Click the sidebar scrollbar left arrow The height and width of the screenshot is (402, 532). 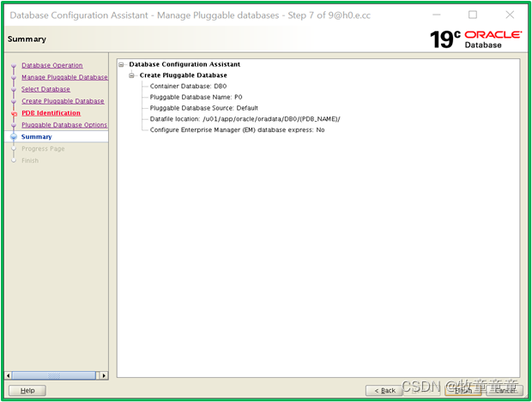(8, 375)
